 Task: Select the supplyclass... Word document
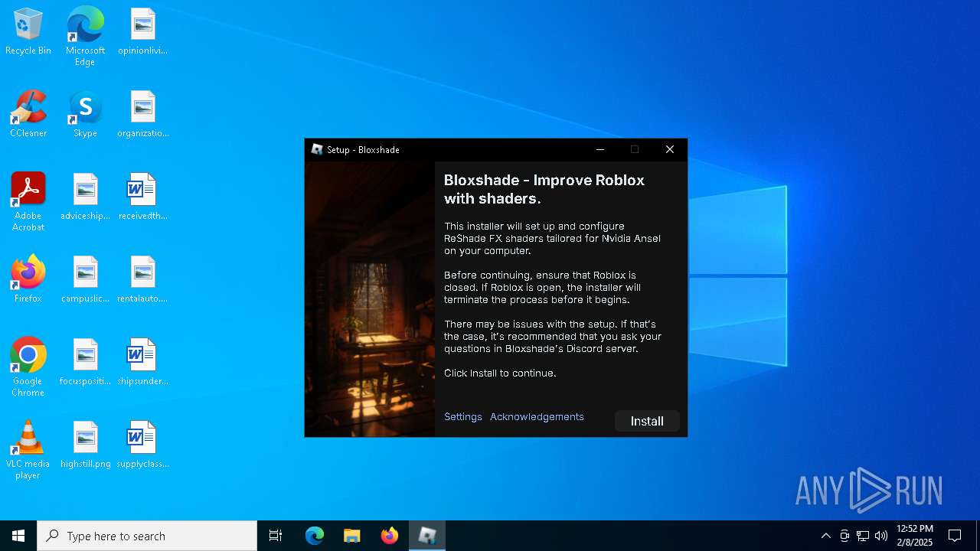[142, 445]
